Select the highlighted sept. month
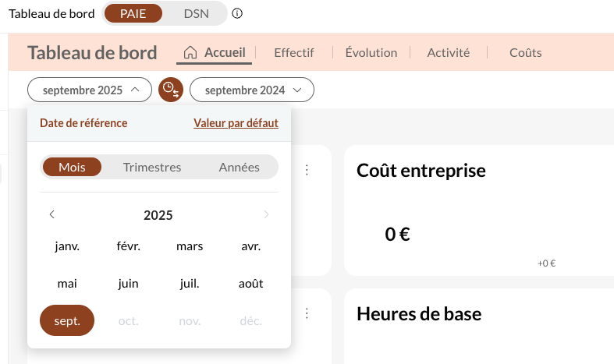This screenshot has width=614, height=364. coord(67,320)
